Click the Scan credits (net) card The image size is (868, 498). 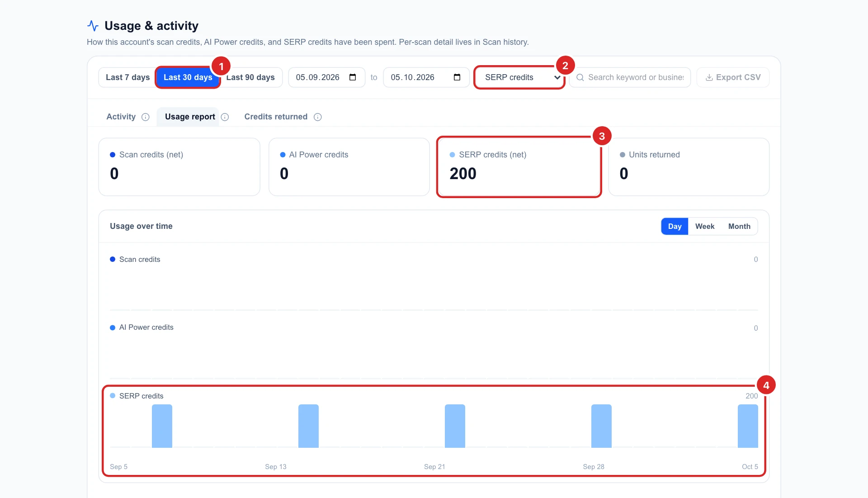pos(179,167)
